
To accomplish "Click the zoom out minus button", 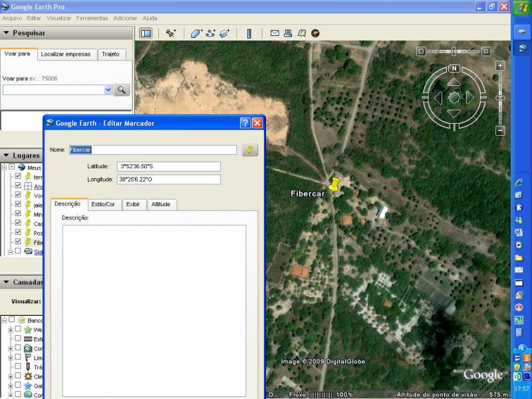I will coord(500,130).
